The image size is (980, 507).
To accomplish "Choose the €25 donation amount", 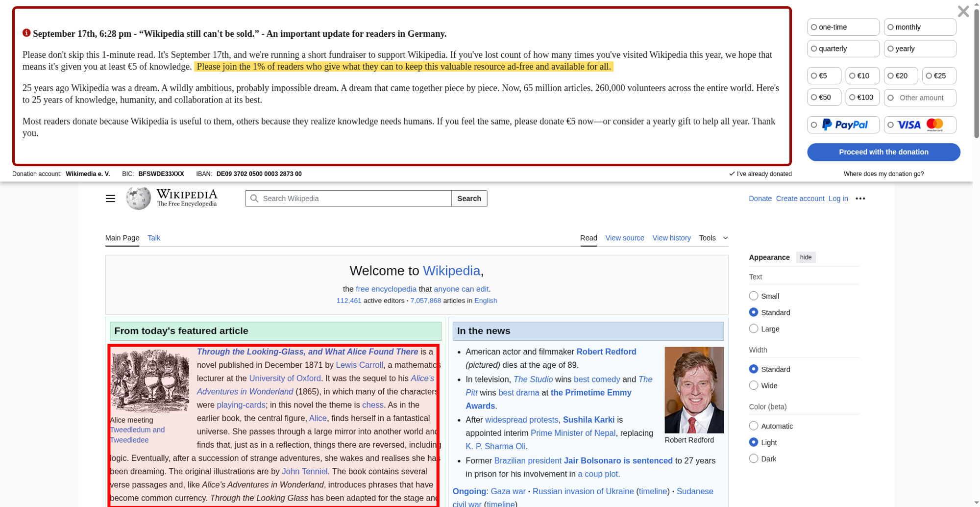I will pyautogui.click(x=939, y=76).
